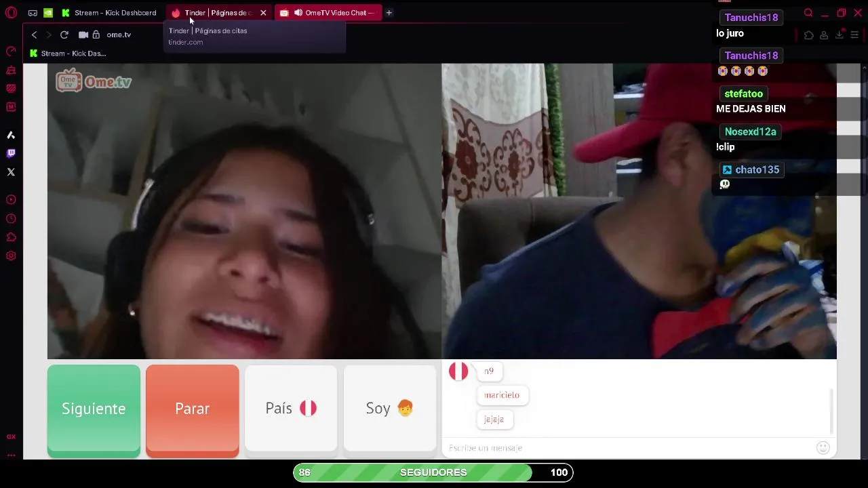
Task: Open Twitch panel in sidebar
Action: pyautogui.click(x=11, y=154)
